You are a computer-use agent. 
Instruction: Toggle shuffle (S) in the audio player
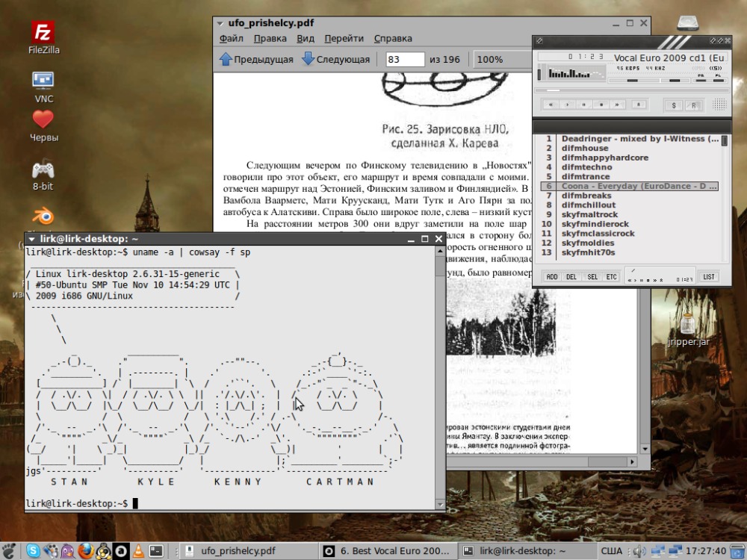point(673,105)
